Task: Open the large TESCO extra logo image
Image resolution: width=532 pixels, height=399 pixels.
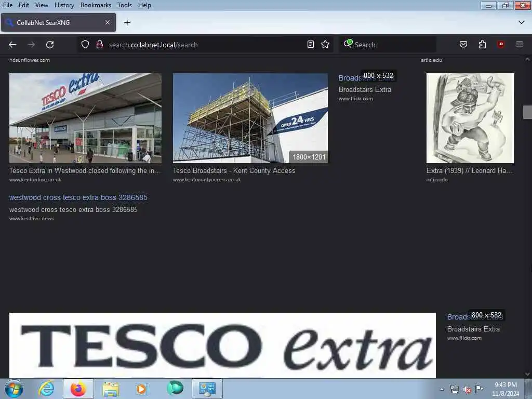Action: click(222, 345)
